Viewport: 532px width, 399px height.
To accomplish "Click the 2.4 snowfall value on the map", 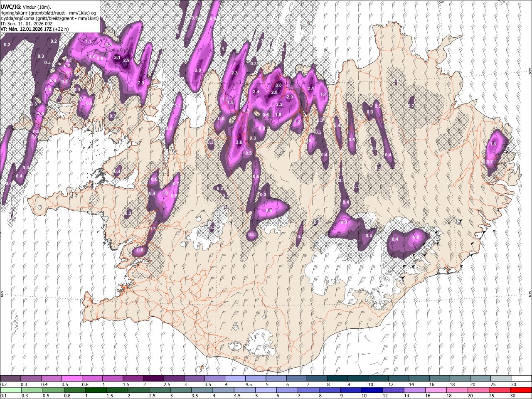I will click(x=256, y=92).
